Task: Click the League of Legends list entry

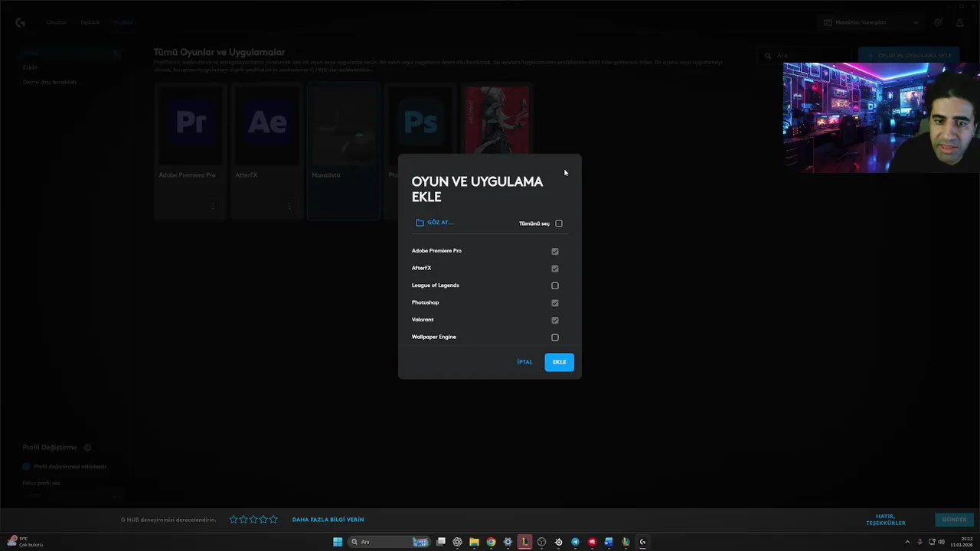Action: pos(435,285)
